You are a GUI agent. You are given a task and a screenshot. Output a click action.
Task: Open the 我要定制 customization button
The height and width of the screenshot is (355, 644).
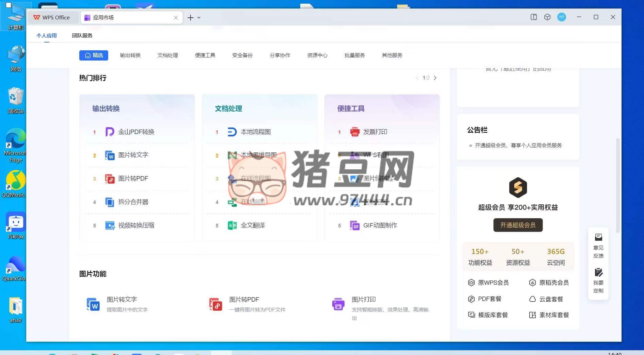[x=598, y=273]
